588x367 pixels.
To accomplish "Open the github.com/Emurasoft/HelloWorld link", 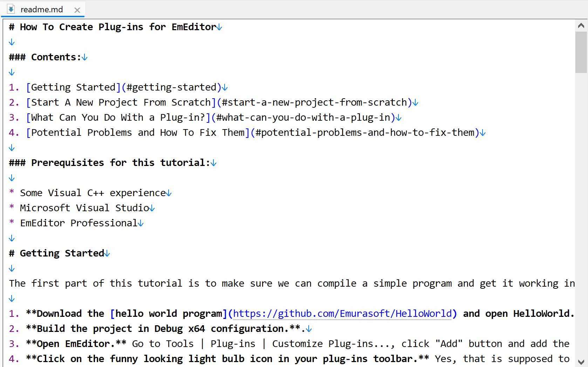I will 342,314.
